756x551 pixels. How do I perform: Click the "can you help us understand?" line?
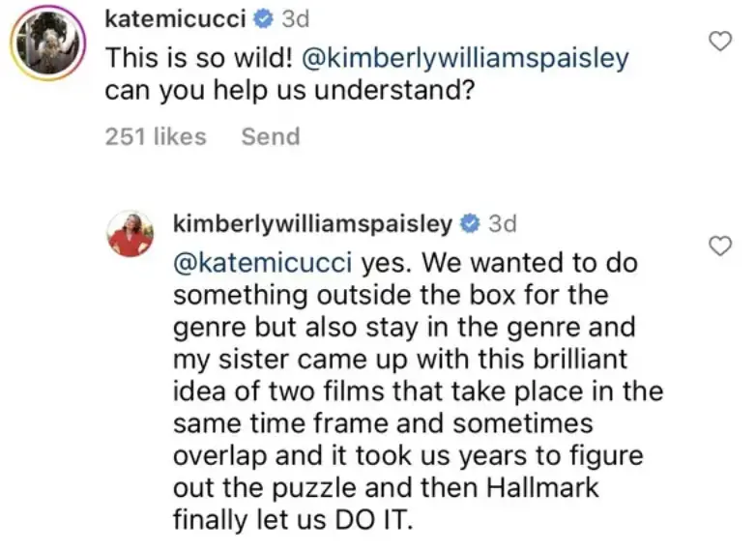pos(293,94)
